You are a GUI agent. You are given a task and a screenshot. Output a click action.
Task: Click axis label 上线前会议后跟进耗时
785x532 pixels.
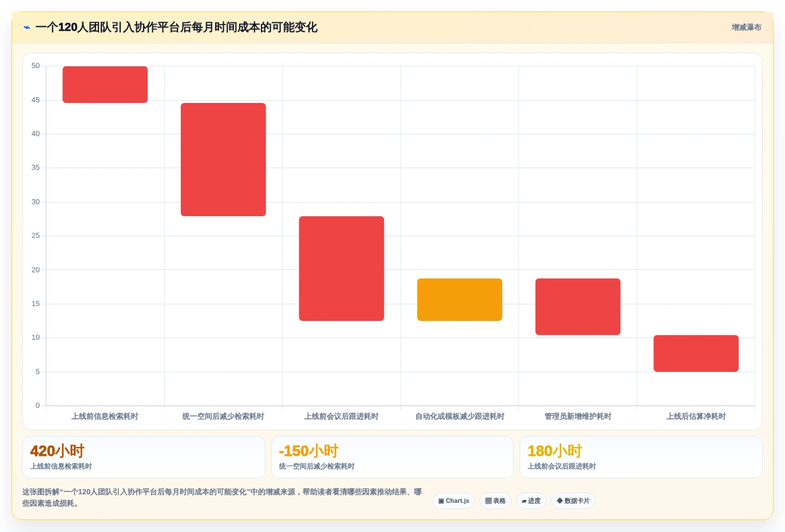click(x=342, y=416)
